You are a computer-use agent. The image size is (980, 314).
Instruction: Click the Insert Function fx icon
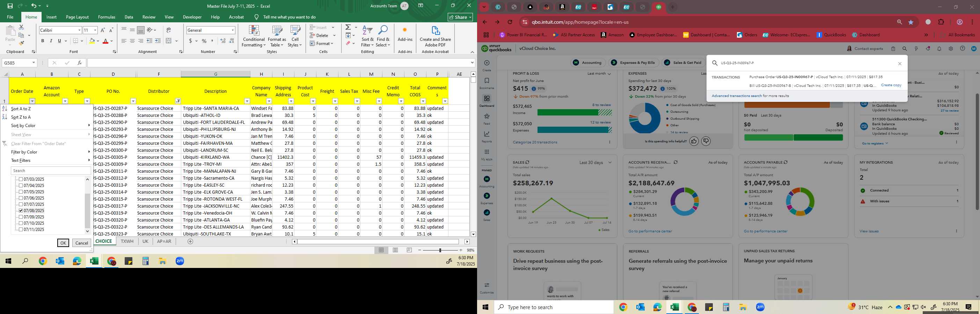tap(80, 63)
